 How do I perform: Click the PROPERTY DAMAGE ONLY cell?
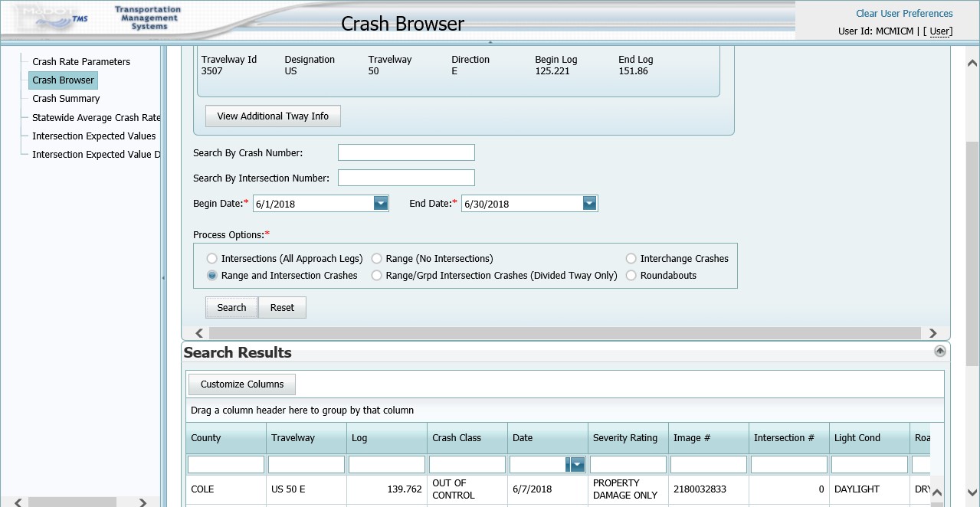click(628, 489)
